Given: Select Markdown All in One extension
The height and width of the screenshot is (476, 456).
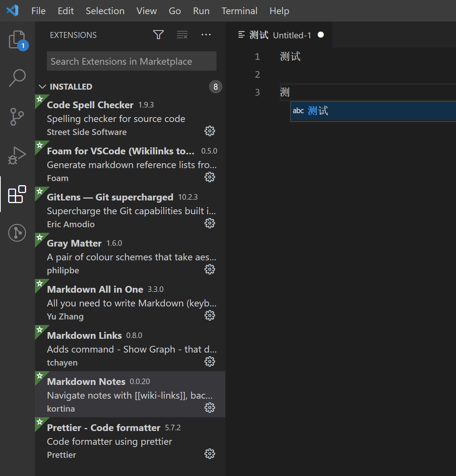Looking at the screenshot, I should pyautogui.click(x=130, y=302).
